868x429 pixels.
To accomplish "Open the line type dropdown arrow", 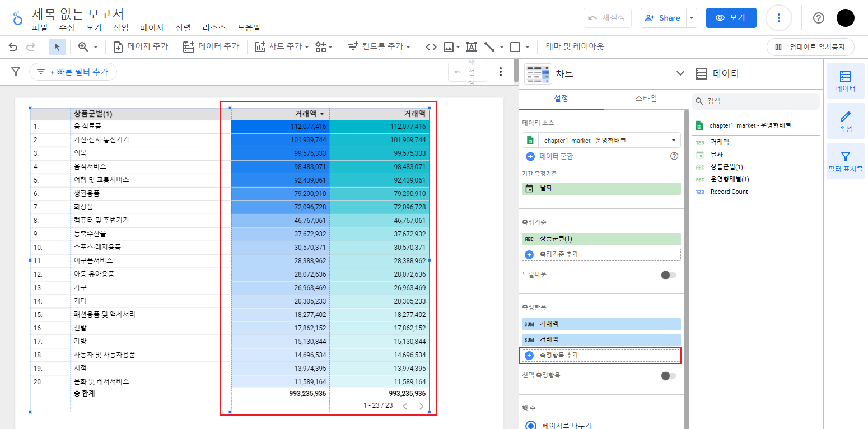I will point(502,47).
